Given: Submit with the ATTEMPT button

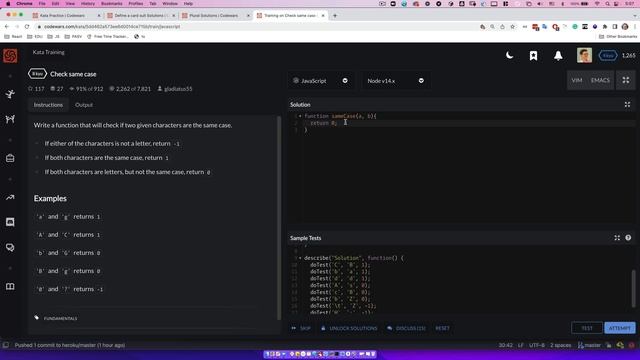Looking at the screenshot, I should tap(620, 328).
